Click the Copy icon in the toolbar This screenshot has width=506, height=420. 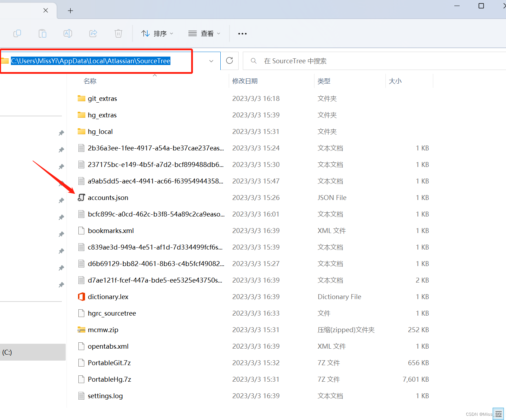17,33
